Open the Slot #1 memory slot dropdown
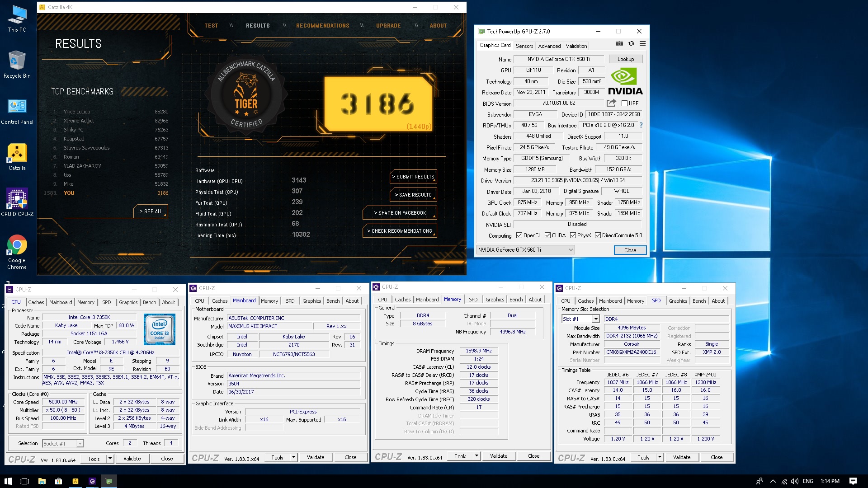868x488 pixels. [x=580, y=319]
